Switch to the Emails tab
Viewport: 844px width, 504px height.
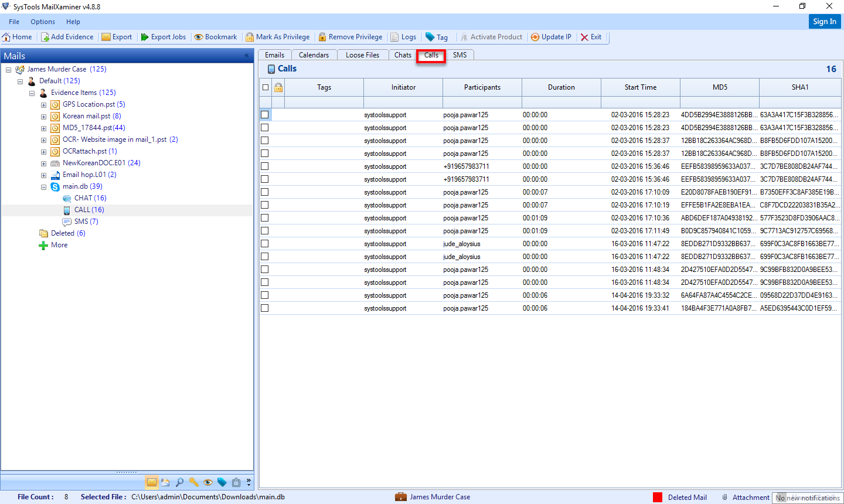(x=274, y=55)
